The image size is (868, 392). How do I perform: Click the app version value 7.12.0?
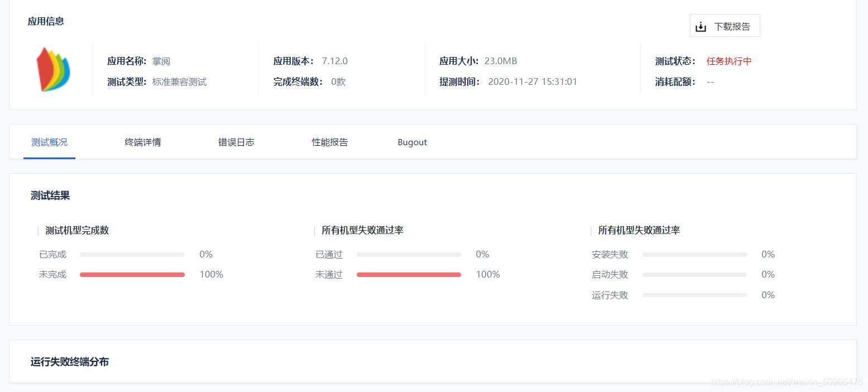[335, 61]
